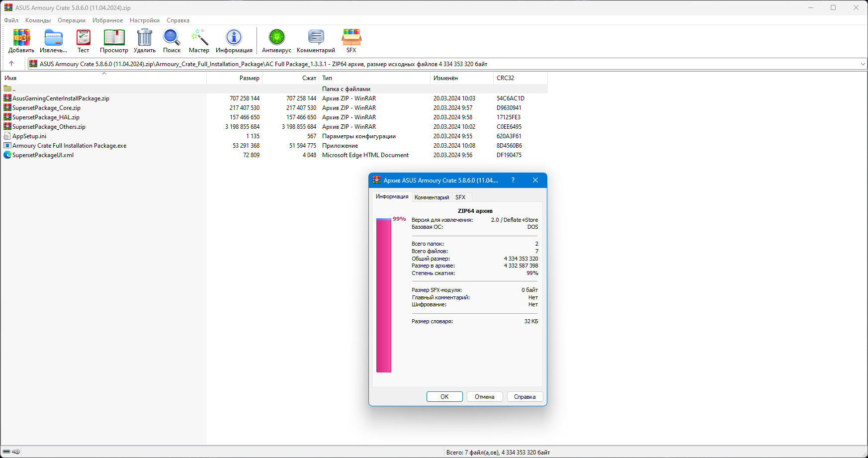868x458 pixels.
Task: Click the Добавить (Add) toolbar icon
Action: coord(21,40)
